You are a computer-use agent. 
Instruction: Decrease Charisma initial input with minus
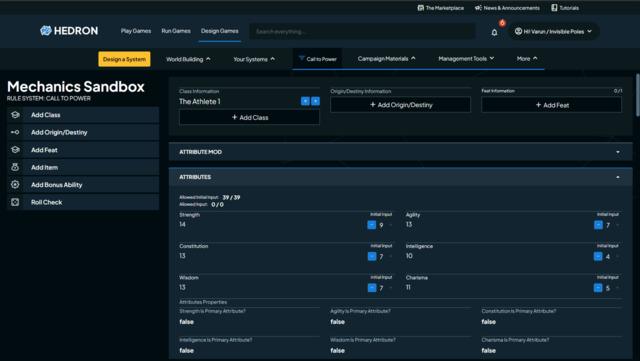pyautogui.click(x=598, y=287)
